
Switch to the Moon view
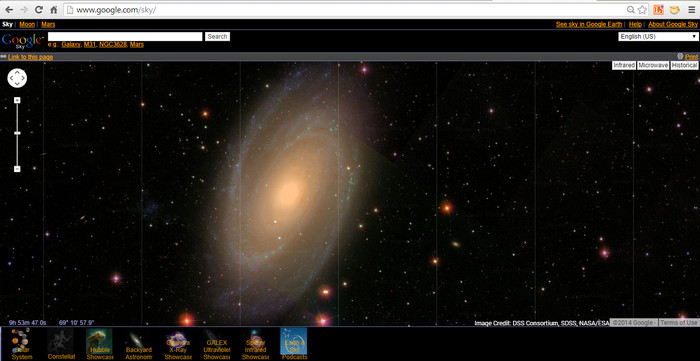[x=27, y=25]
